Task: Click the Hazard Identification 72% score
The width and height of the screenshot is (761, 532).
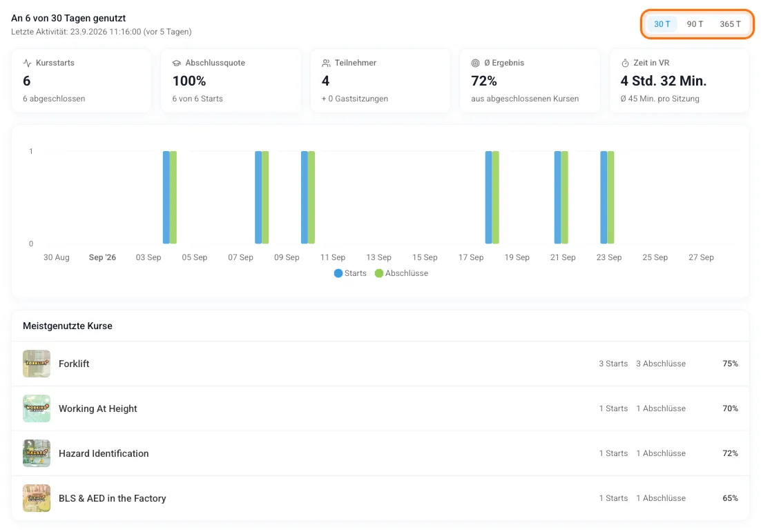Action: pos(730,453)
